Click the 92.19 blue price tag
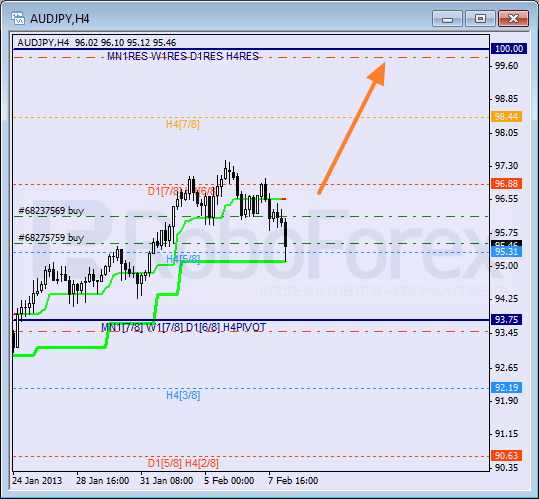Viewport: 539px width, 499px height. coord(506,388)
